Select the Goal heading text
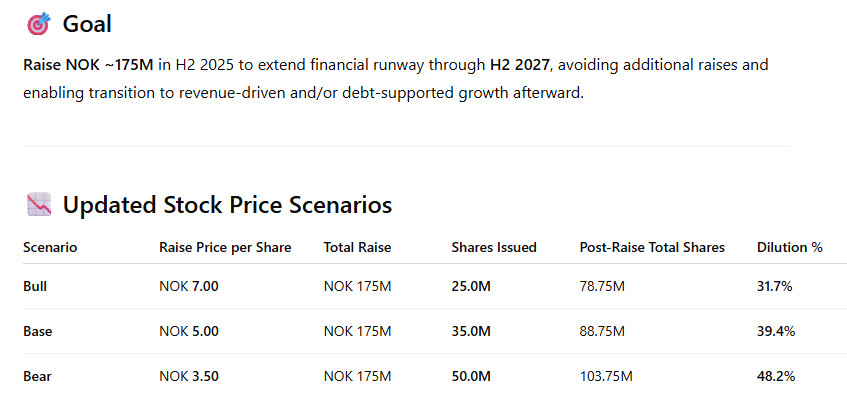847x406 pixels. point(87,24)
